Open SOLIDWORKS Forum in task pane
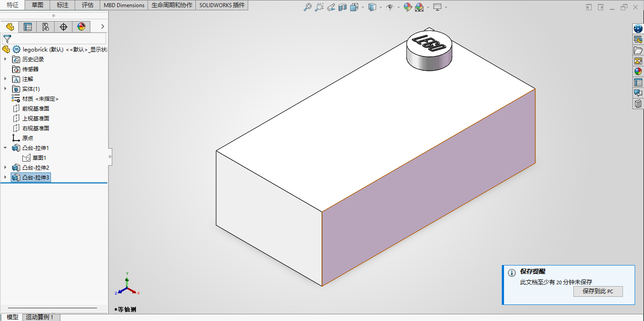Image resolution: width=644 pixels, height=321 pixels. coord(638,93)
